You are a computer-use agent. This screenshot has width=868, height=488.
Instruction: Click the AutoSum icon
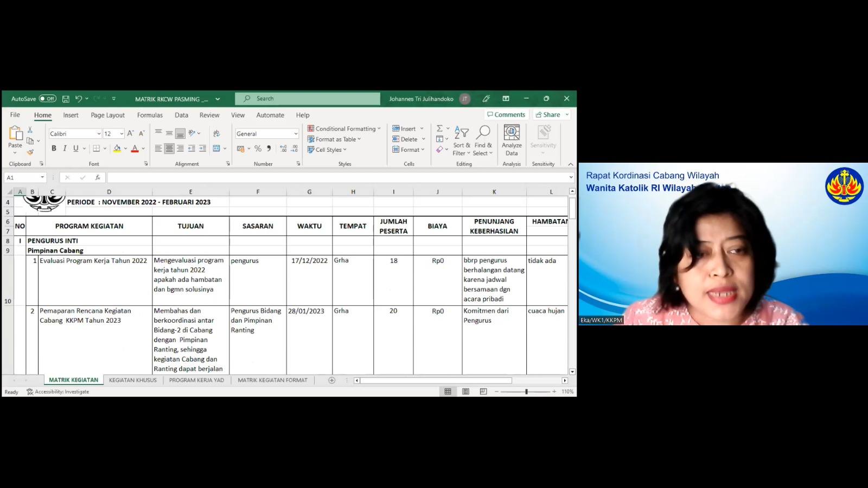click(x=439, y=129)
